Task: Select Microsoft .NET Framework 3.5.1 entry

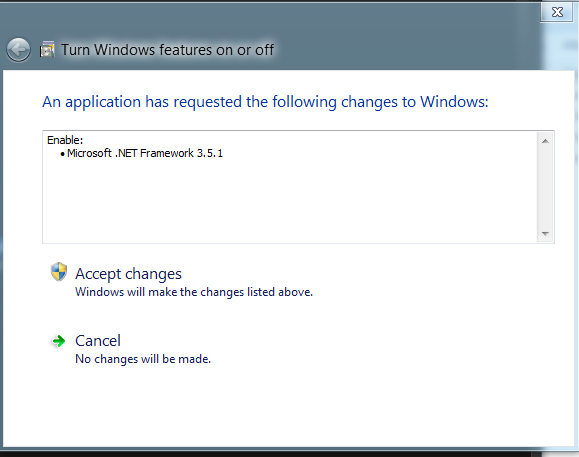Action: pyautogui.click(x=145, y=153)
